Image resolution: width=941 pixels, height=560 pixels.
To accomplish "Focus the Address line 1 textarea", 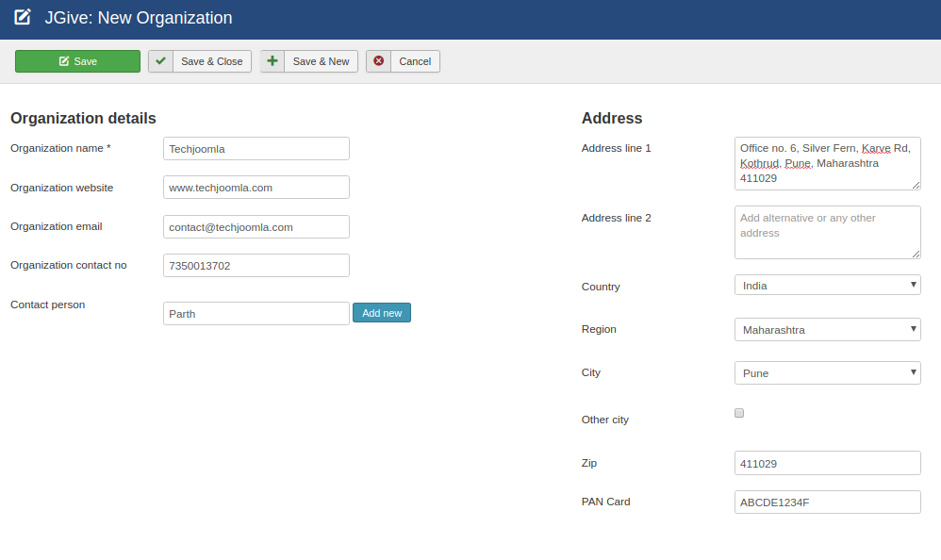I will click(828, 163).
